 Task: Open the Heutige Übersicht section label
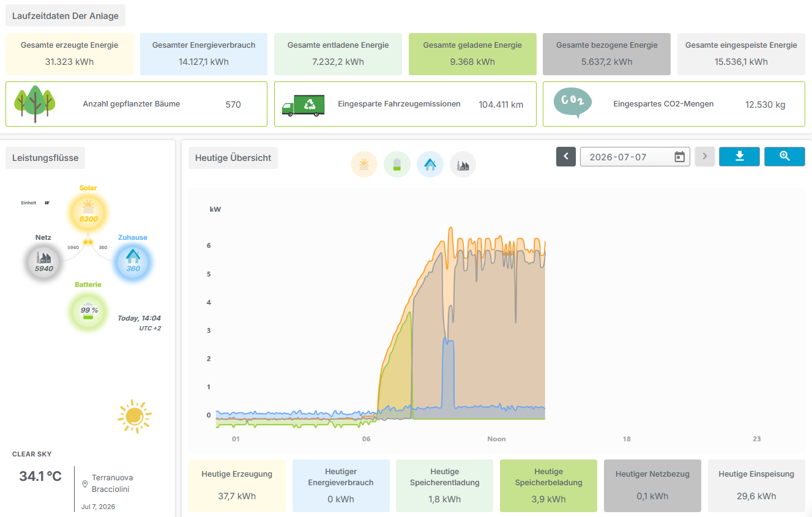(x=233, y=158)
